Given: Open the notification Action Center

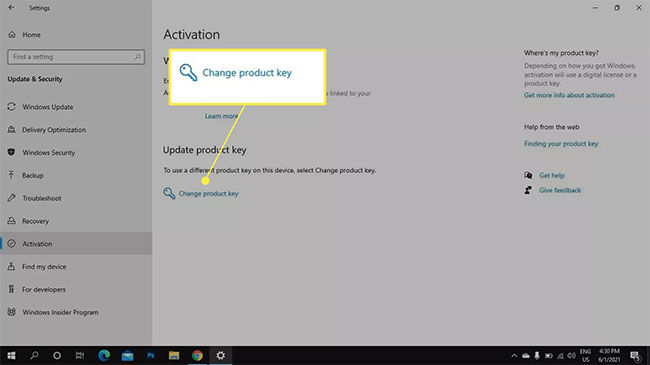Looking at the screenshot, I should tap(635, 356).
